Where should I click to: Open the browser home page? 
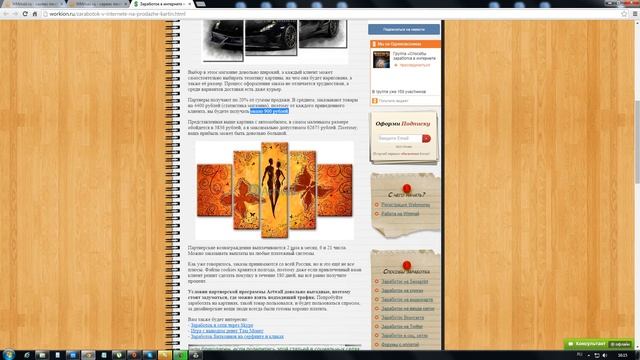[x=35, y=14]
